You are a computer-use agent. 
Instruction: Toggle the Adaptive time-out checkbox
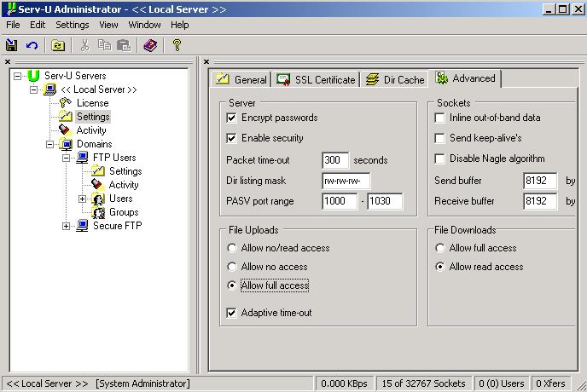click(231, 313)
